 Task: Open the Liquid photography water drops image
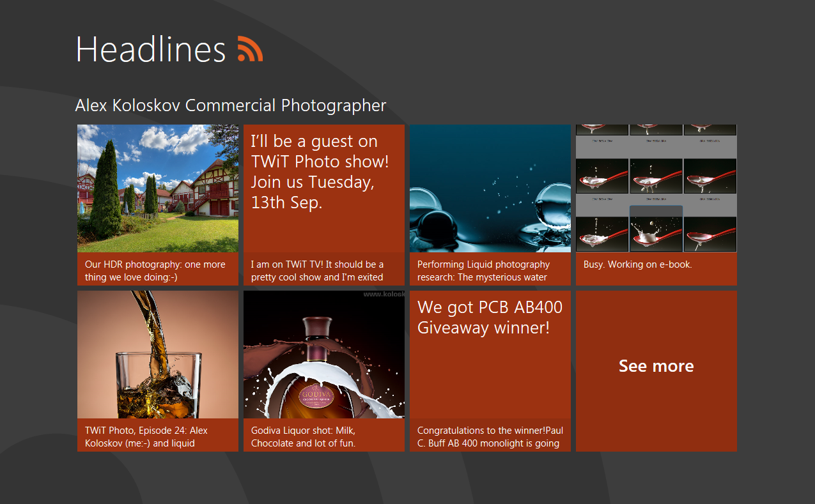(x=490, y=188)
